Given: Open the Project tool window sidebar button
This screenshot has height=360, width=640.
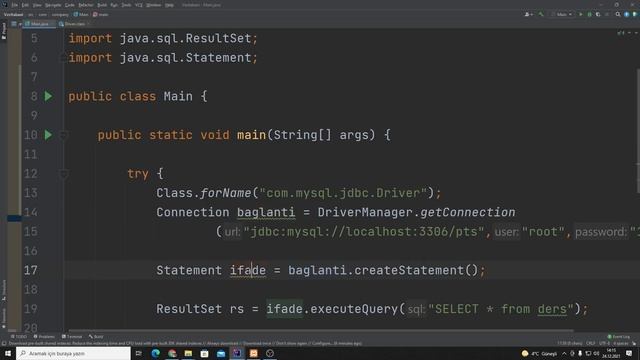Looking at the screenshot, I should point(4,31).
